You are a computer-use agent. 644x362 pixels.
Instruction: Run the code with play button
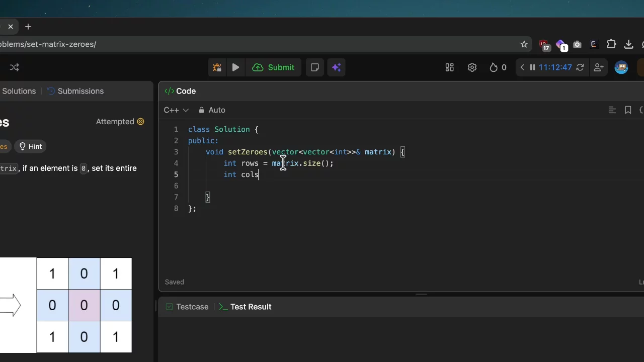(235, 67)
